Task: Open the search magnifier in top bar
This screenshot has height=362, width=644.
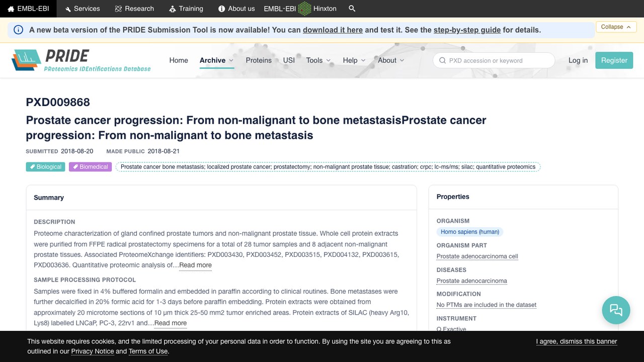Action: (x=352, y=9)
